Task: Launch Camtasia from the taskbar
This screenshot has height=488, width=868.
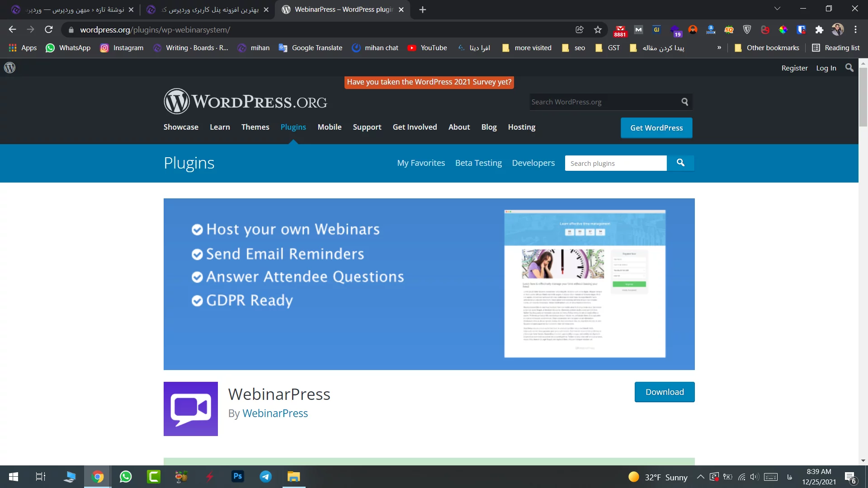Action: tap(153, 477)
